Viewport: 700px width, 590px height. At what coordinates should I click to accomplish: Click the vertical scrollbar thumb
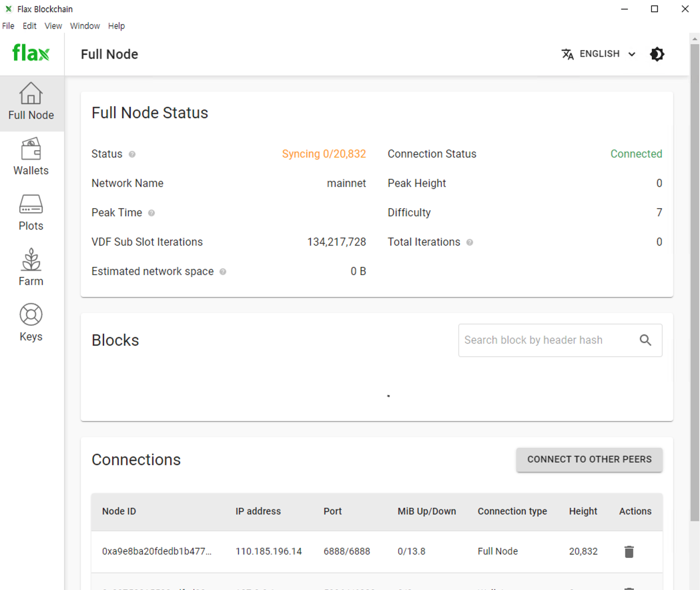(x=695, y=282)
